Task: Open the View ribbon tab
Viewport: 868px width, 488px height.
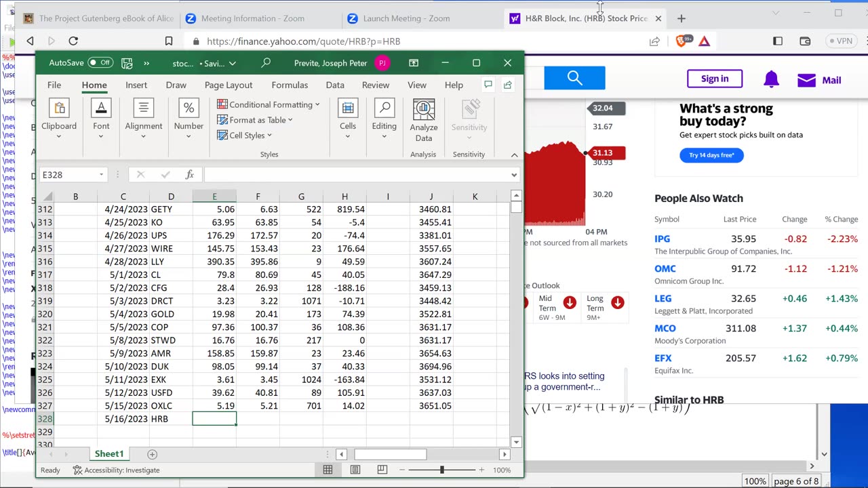Action: 417,85
